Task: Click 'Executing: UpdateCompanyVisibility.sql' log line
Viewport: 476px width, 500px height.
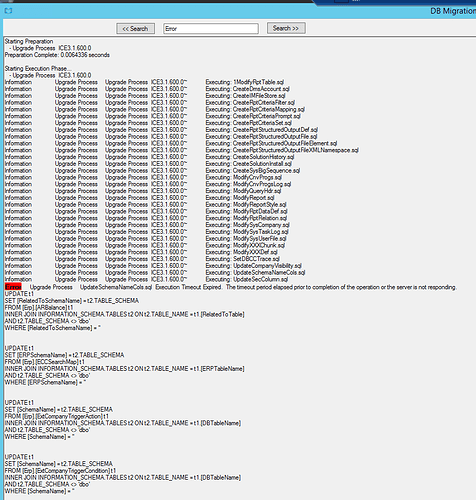Action: [254, 266]
